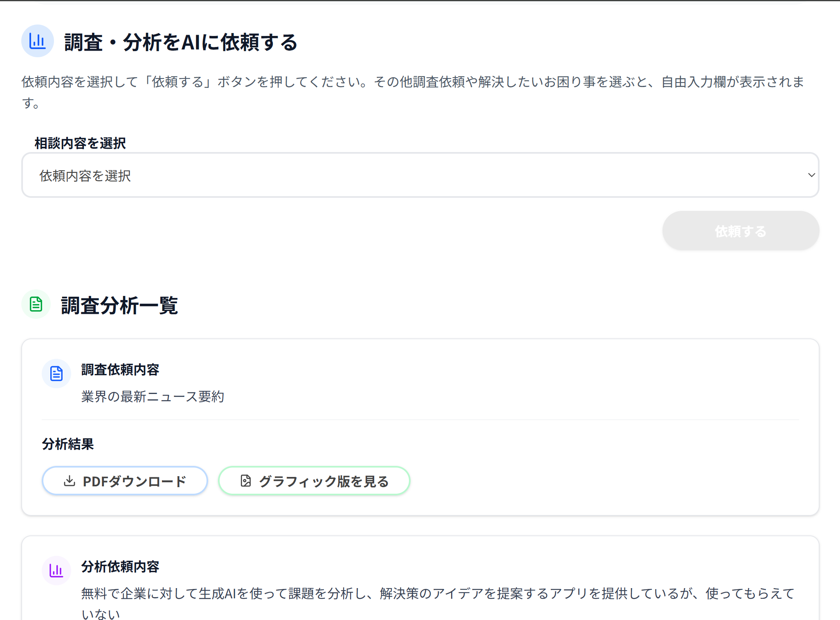
Task: Click the chevron arrow of the select box
Action: [811, 175]
